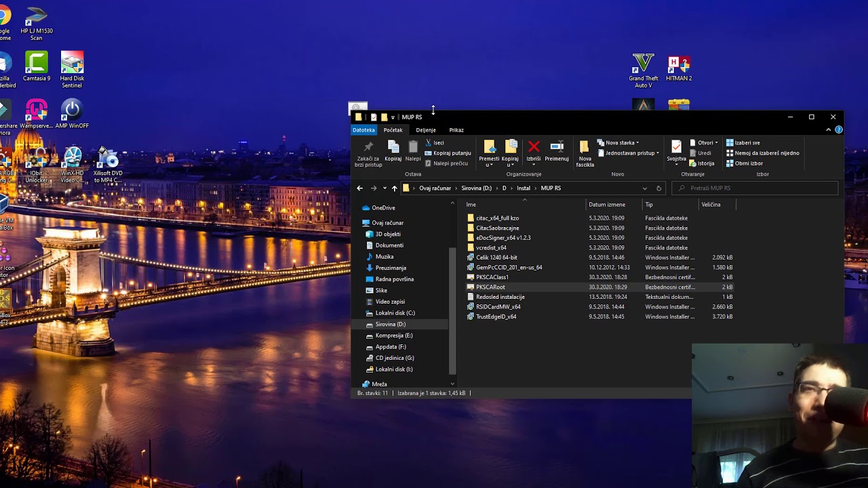Click the navigation pane vertical scrollbar
The height and width of the screenshot is (488, 868).
(x=452, y=312)
